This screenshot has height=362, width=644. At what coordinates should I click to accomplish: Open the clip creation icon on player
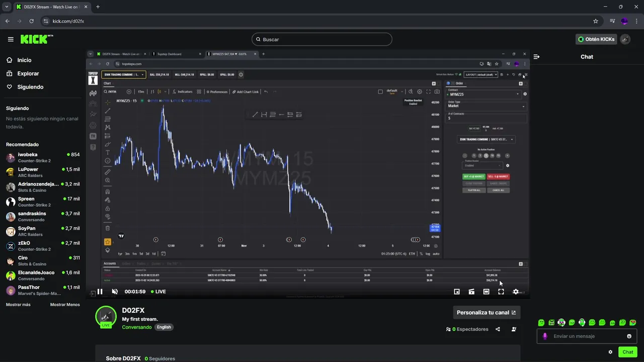(x=471, y=292)
